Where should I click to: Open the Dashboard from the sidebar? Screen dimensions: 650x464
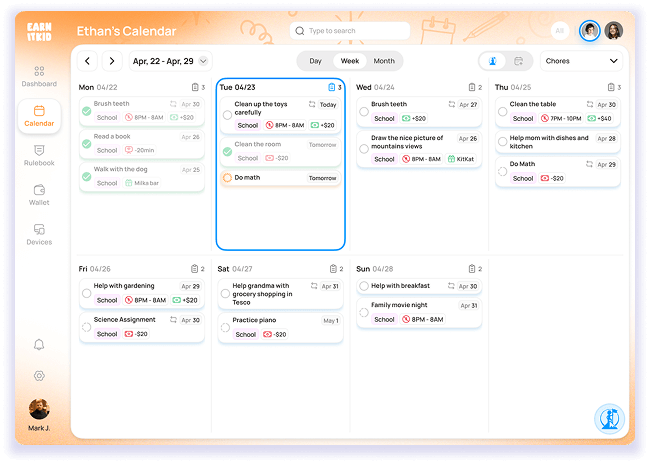(x=39, y=76)
